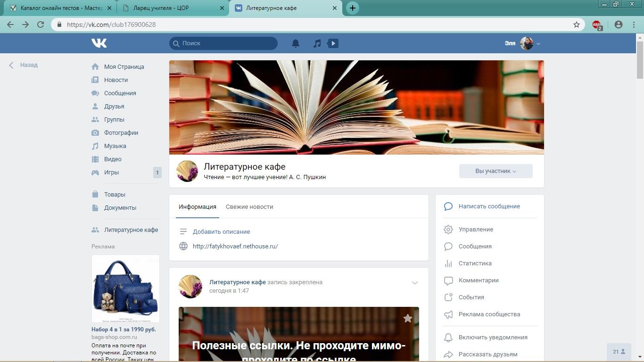Screen dimensions: 644x362
Task: Open the Видео section in the sidebar
Action: click(112, 159)
